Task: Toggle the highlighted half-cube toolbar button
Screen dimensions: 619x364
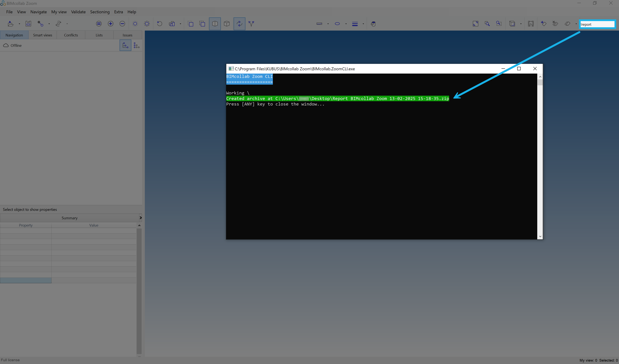Action: click(215, 24)
